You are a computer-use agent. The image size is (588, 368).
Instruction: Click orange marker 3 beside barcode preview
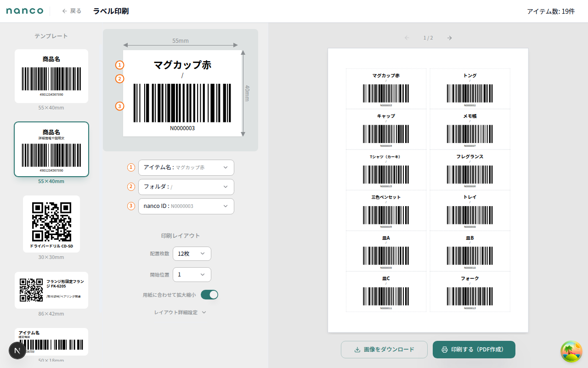(119, 106)
